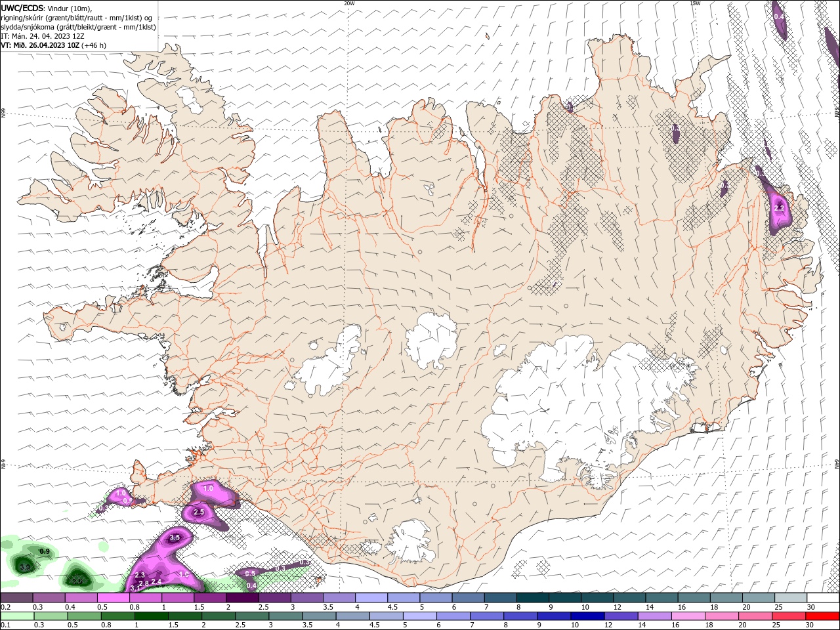Click the 3.5 snowfall value off southwest coast
This screenshot has height=630, width=840.
(175, 537)
